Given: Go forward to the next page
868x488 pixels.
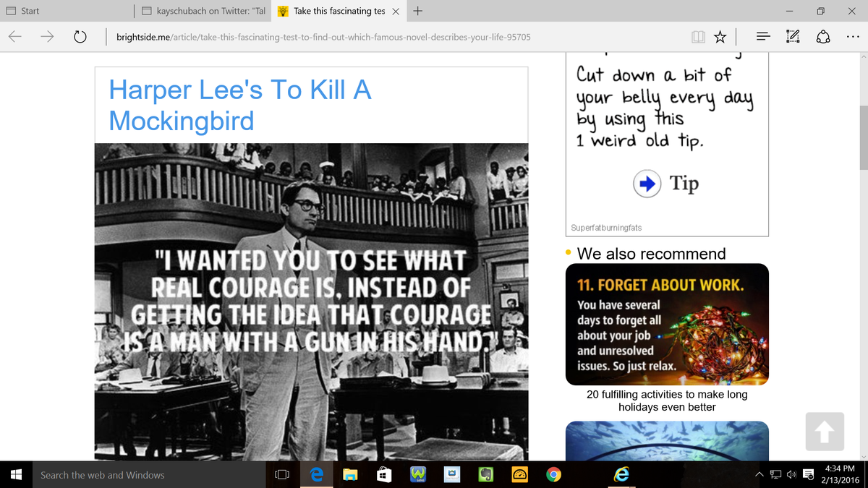Looking at the screenshot, I should (x=48, y=36).
